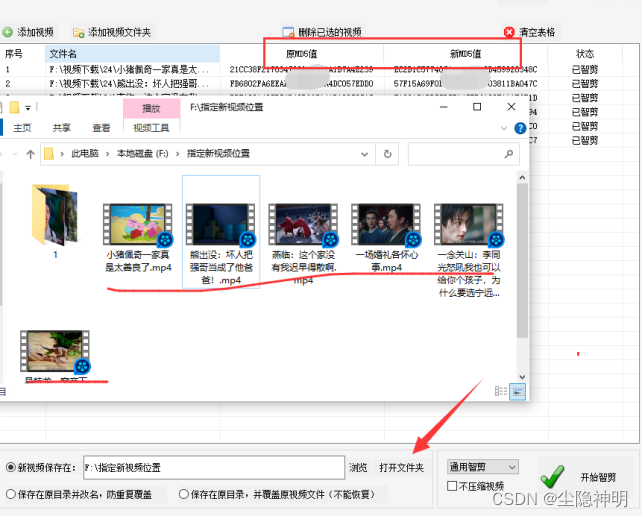Click the Explorer scrollbar up arrow
Image resolution: width=643 pixels, height=517 pixels.
coord(522,178)
